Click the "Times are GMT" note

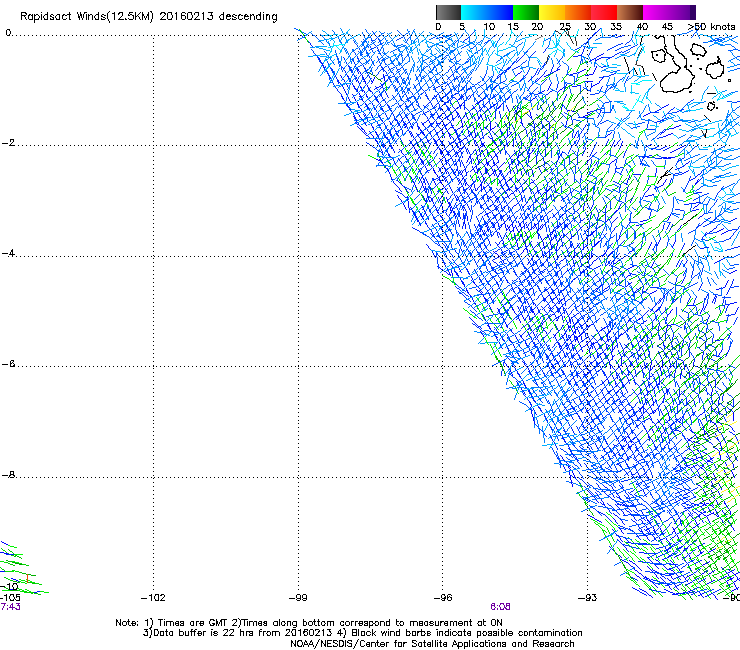pos(192,623)
